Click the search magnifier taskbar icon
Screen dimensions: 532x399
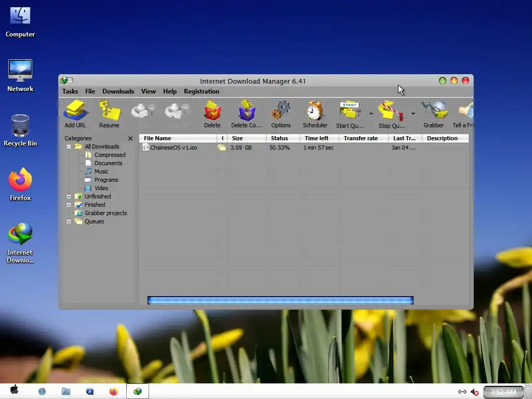click(89, 392)
